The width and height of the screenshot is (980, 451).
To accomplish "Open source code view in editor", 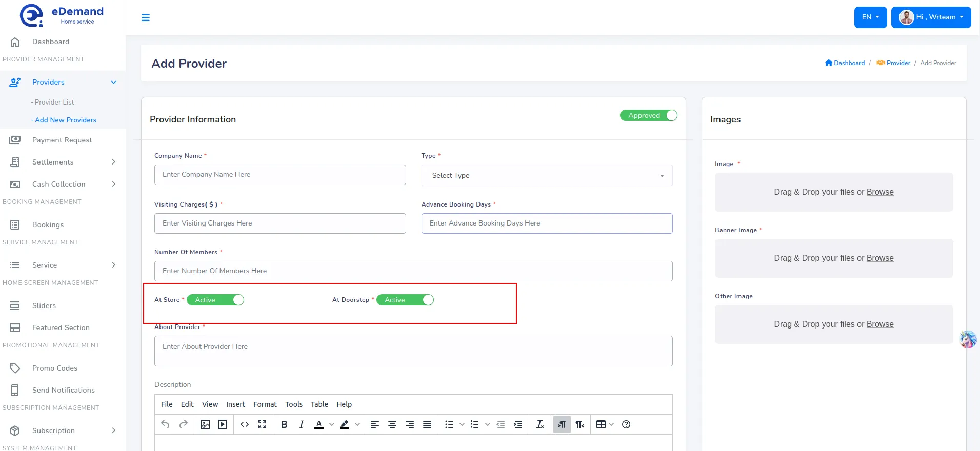I will click(245, 424).
